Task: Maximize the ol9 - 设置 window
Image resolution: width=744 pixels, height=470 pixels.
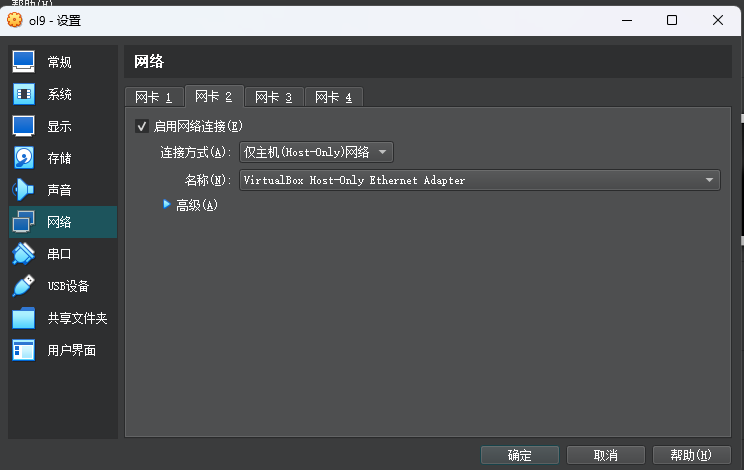Action: (x=672, y=20)
